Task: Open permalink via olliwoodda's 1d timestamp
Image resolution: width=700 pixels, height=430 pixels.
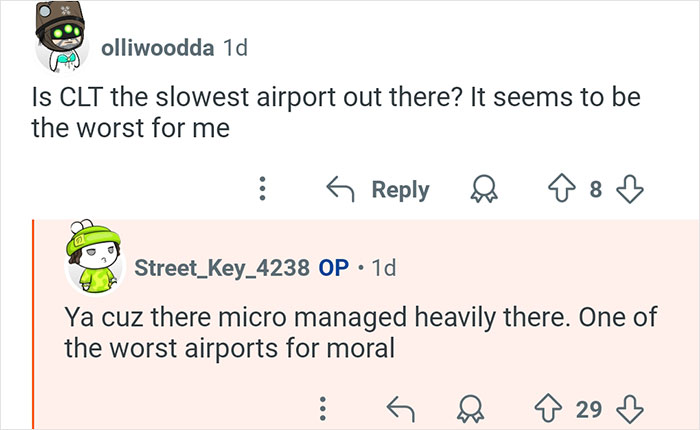Action: click(235, 48)
